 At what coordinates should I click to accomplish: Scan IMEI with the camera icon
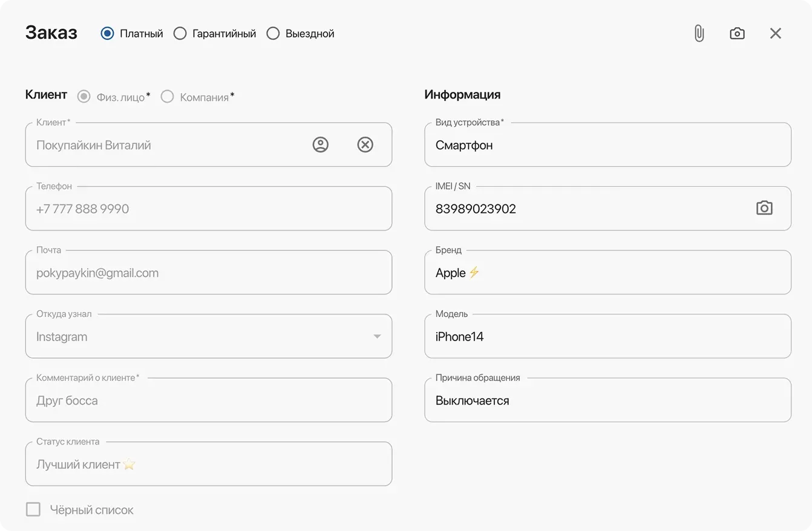[764, 208]
